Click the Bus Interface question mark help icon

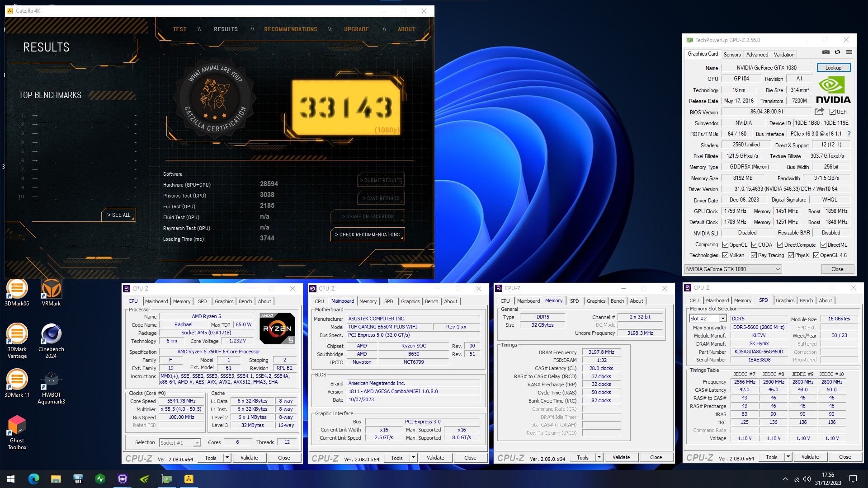point(849,134)
